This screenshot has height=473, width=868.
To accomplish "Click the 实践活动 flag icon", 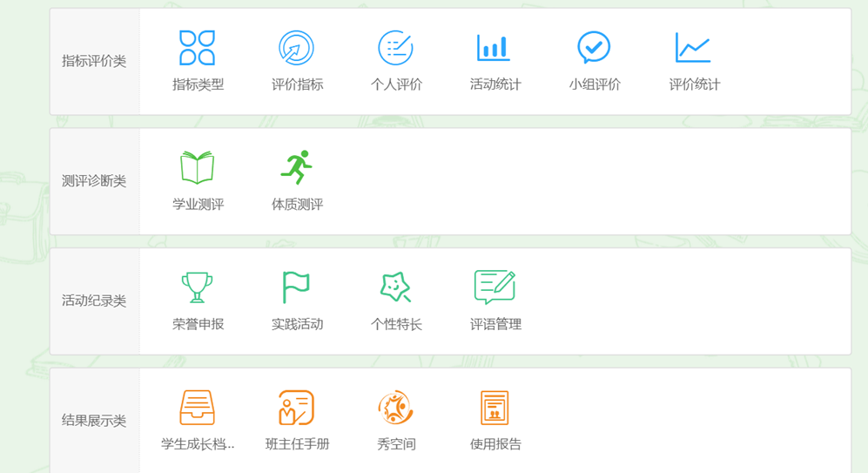I will pos(296,287).
